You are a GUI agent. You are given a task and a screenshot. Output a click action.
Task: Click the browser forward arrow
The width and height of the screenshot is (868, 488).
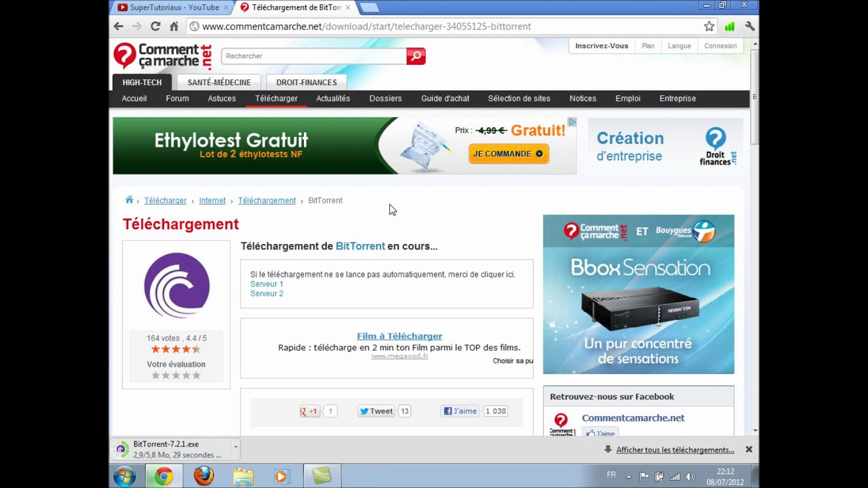coord(137,26)
